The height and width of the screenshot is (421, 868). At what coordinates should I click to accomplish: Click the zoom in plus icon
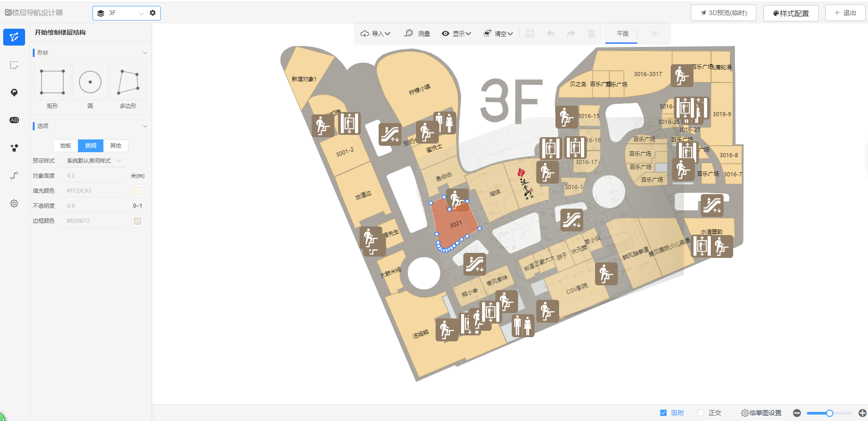tap(862, 413)
